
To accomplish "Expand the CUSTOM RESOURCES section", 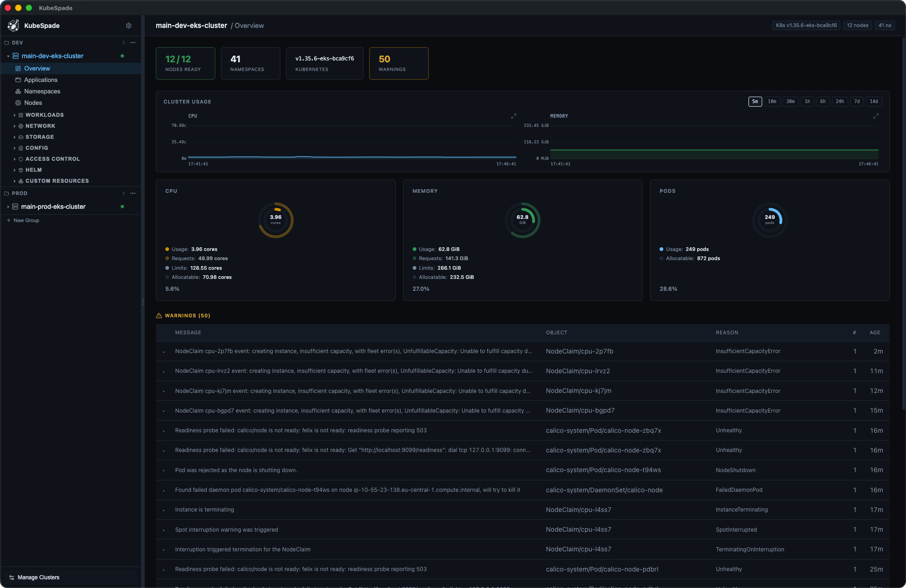I will [x=15, y=181].
